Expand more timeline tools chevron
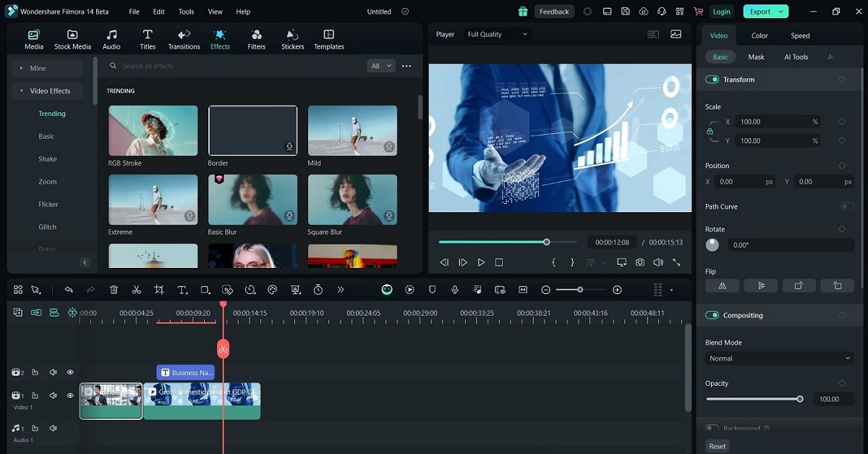868x454 pixels. 341,290
